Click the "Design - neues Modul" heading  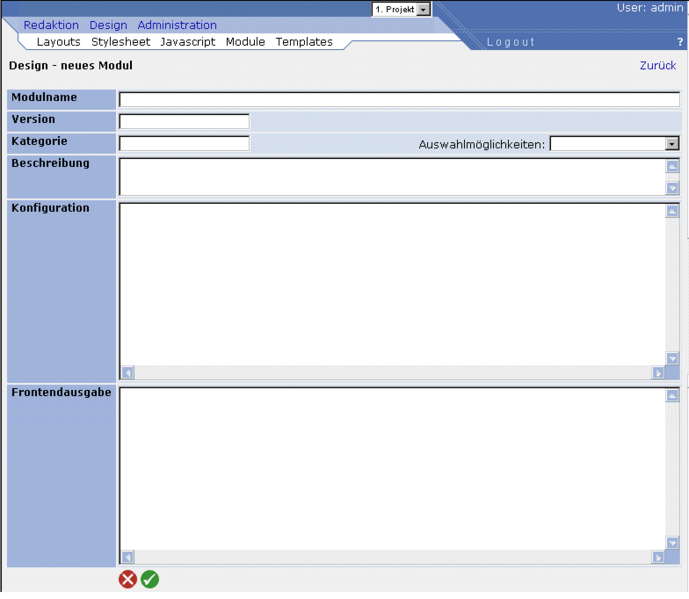click(x=71, y=65)
